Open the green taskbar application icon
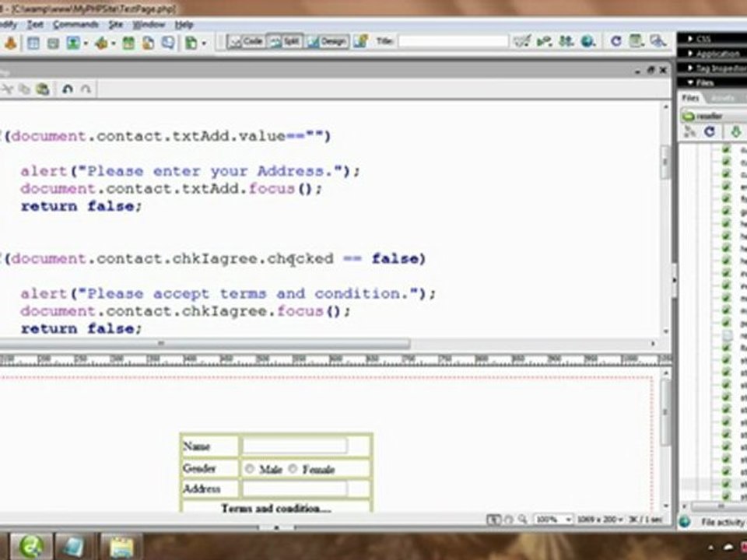The width and height of the screenshot is (747, 560). click(30, 546)
